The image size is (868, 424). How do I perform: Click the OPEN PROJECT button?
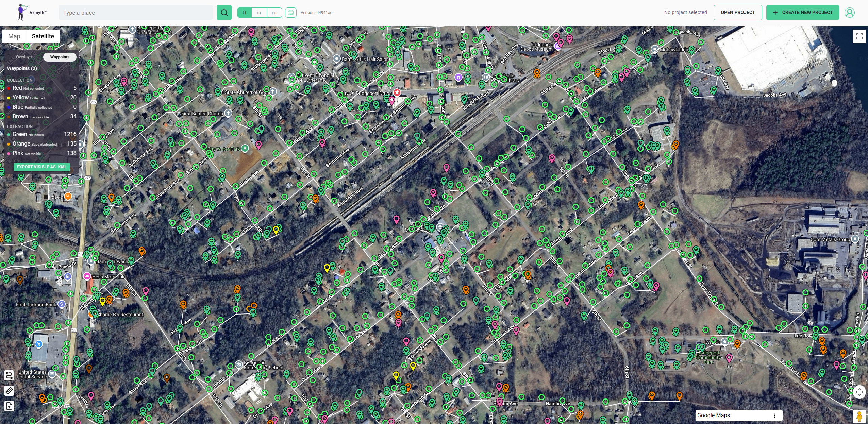[x=738, y=13]
